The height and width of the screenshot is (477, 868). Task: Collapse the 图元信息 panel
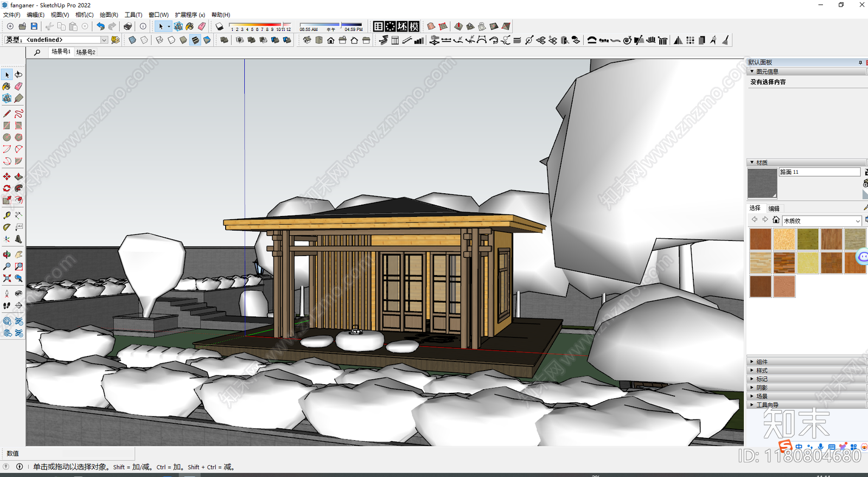click(752, 72)
